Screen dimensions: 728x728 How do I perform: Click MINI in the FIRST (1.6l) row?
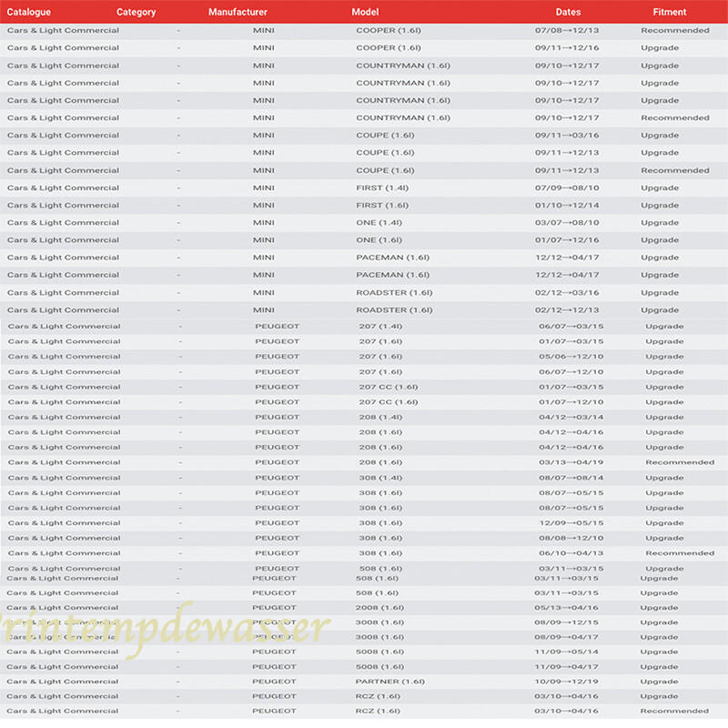point(264,206)
